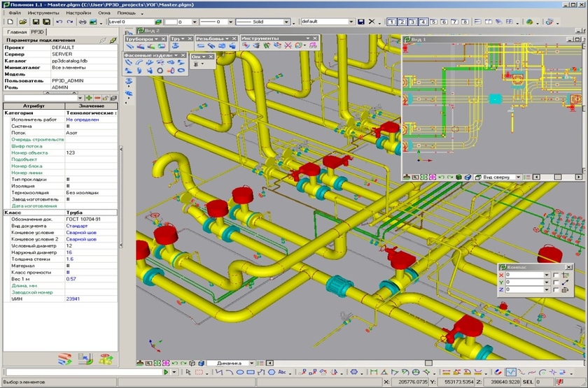Check the Z coordinate lock checkbox in Компас
The width and height of the screenshot is (588, 388).
[556, 289]
